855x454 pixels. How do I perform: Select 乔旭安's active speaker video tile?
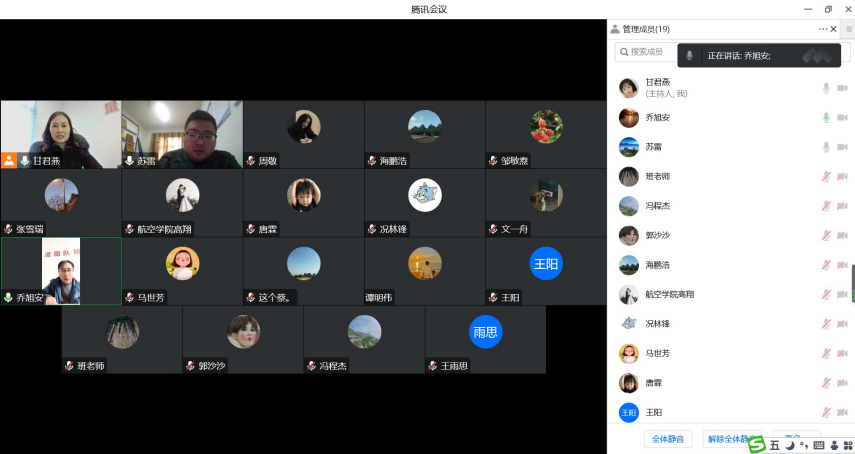coord(61,271)
